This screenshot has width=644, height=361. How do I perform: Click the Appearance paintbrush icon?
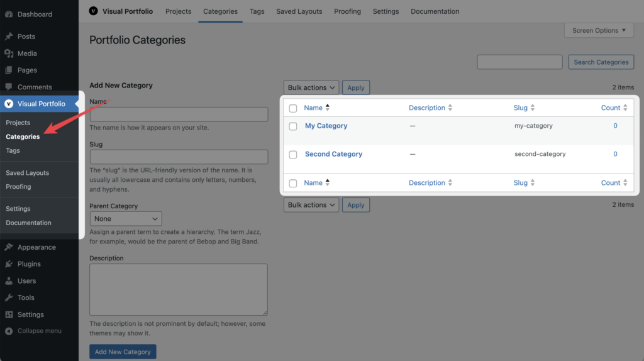[x=9, y=247]
